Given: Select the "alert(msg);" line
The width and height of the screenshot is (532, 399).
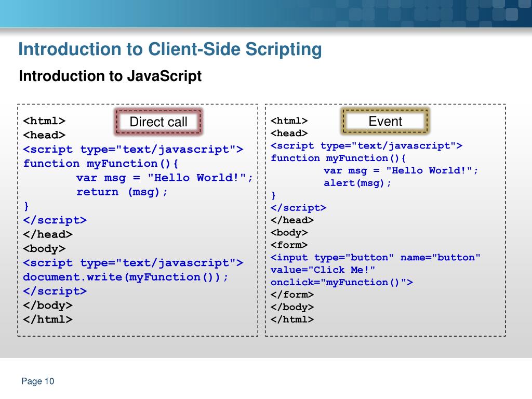Looking at the screenshot, I should tap(357, 183).
